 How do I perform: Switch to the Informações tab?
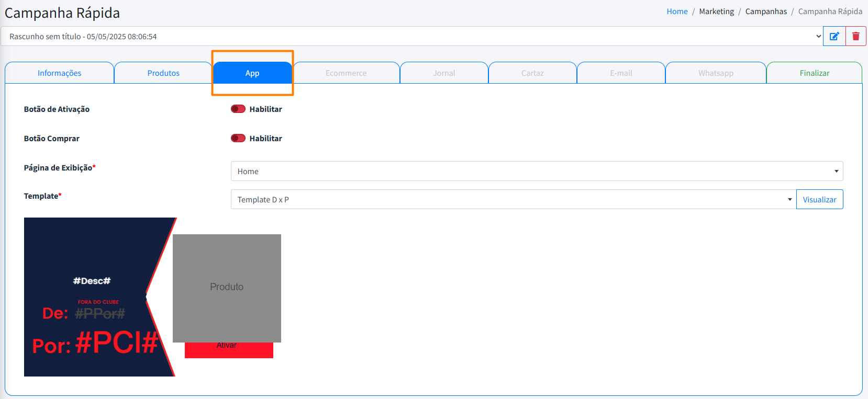(59, 73)
